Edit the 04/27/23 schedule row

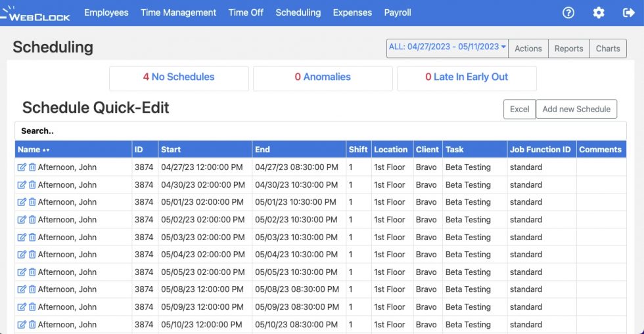point(22,167)
